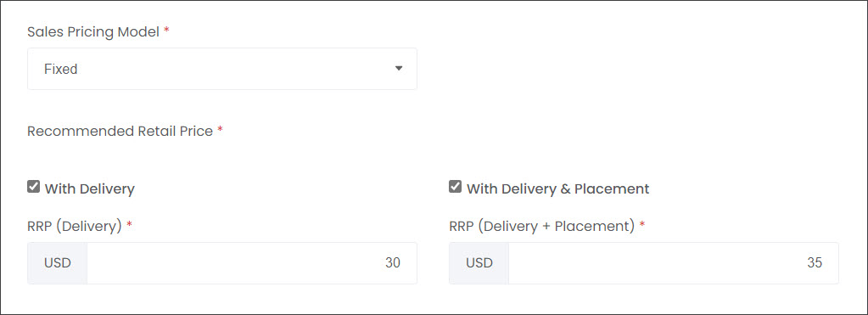Click the With Delivery & Placement label text

(558, 188)
